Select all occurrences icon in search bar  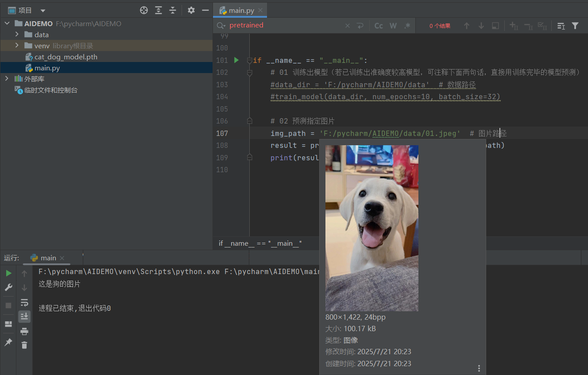[542, 26]
